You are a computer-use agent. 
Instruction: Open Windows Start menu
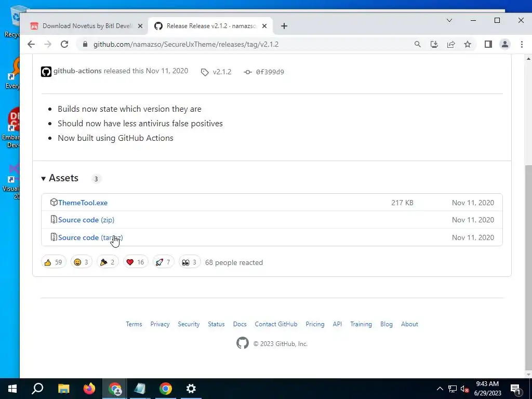(x=12, y=389)
